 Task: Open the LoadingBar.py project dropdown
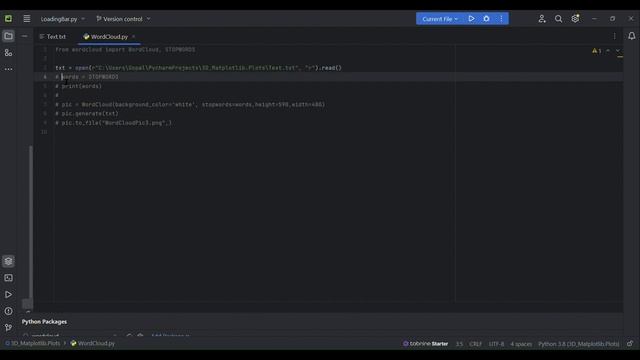(x=62, y=19)
